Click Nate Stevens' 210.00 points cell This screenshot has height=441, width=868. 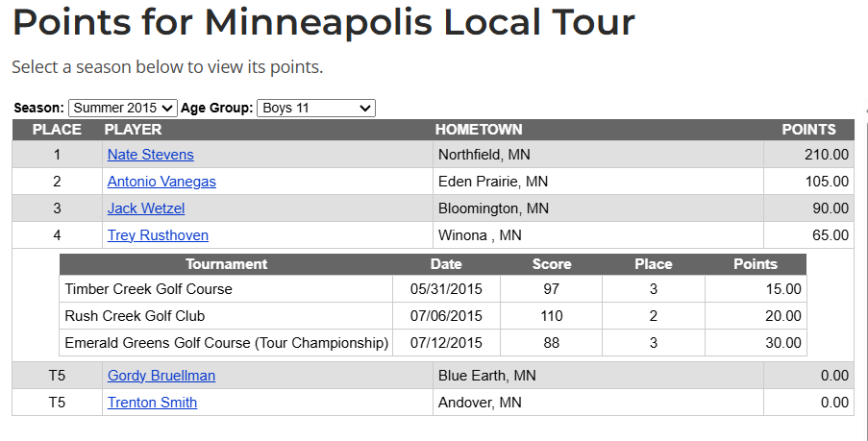(826, 155)
